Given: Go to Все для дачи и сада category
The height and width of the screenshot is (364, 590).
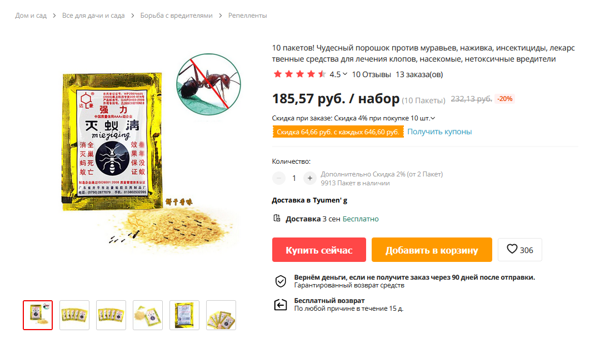Looking at the screenshot, I should [x=93, y=16].
